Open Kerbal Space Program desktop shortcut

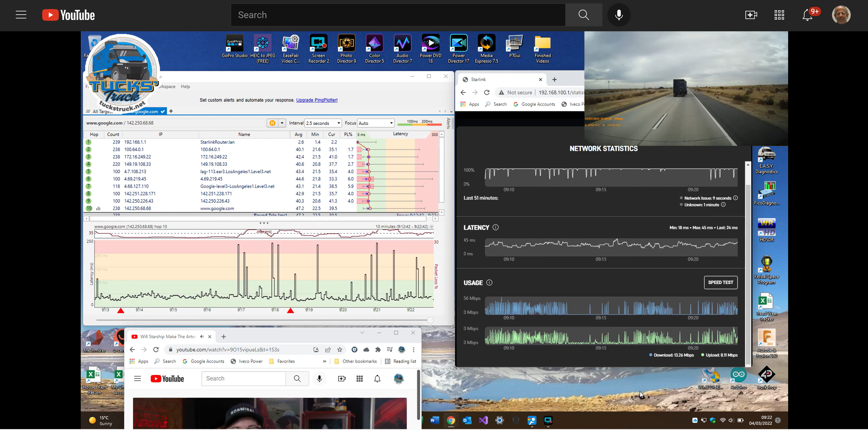coord(766,270)
